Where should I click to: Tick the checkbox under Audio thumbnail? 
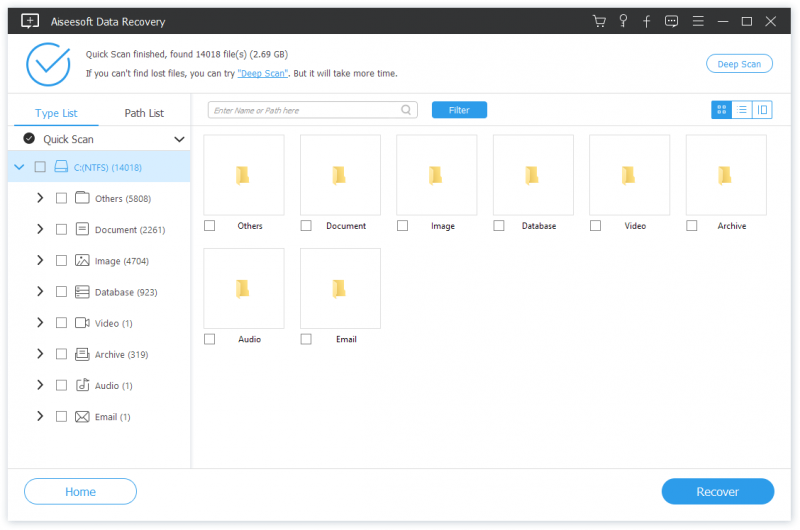coord(210,339)
